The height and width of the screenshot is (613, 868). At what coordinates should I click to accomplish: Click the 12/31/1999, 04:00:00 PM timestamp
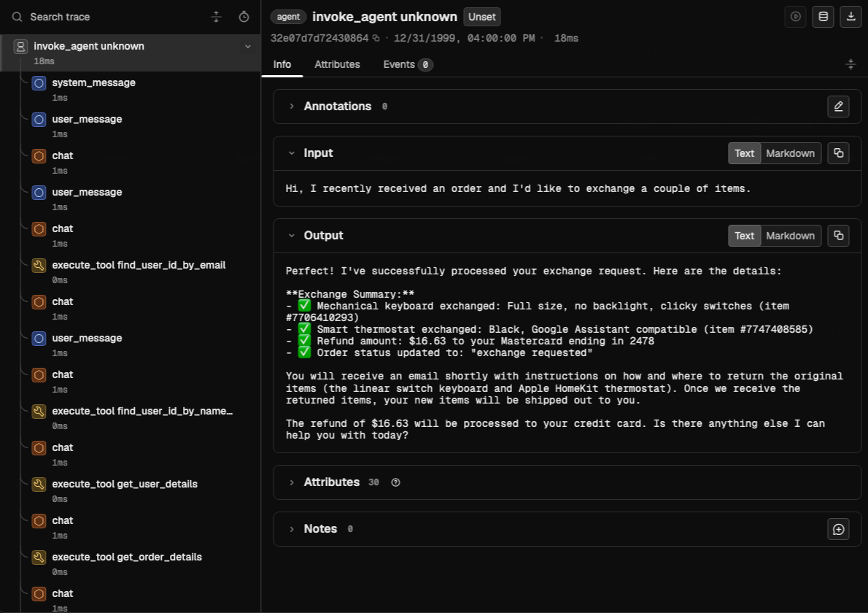click(464, 38)
